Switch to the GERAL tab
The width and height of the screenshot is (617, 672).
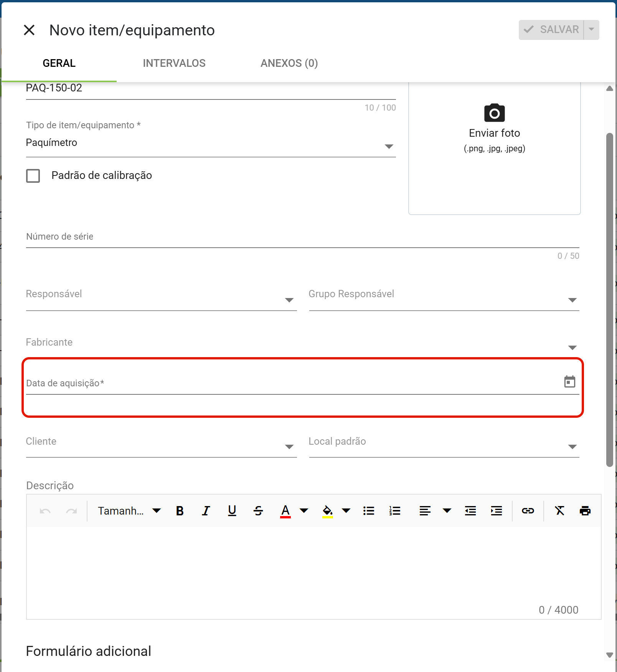click(x=59, y=63)
